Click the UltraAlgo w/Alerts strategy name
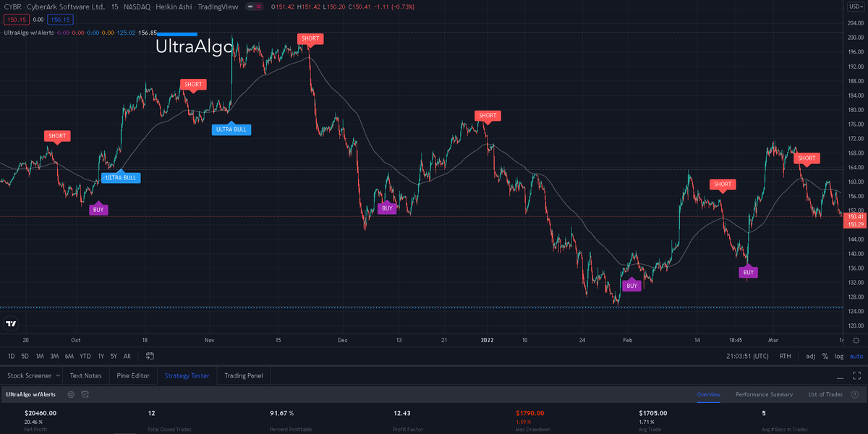 coord(31,394)
